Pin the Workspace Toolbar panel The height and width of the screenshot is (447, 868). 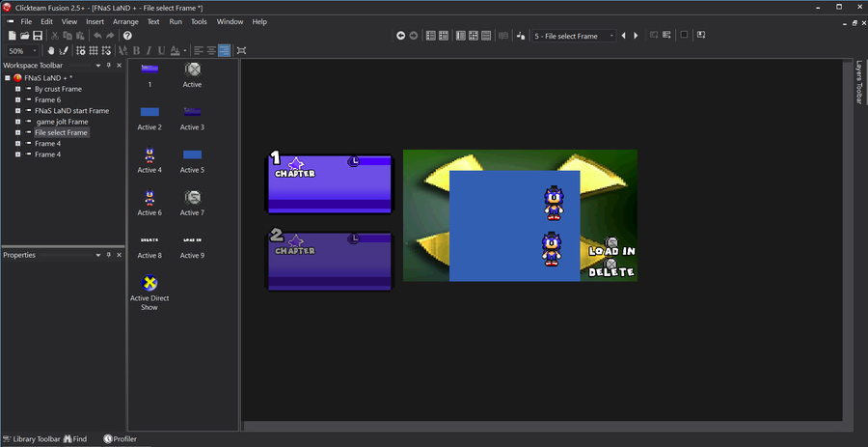coord(108,66)
